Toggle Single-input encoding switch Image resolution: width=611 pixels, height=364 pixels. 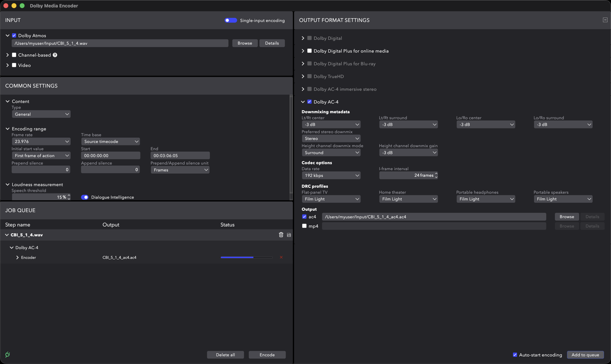[231, 20]
